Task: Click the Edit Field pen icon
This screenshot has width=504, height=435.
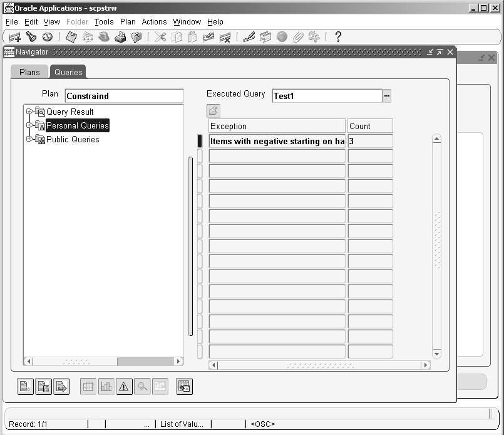Action: coord(249,37)
